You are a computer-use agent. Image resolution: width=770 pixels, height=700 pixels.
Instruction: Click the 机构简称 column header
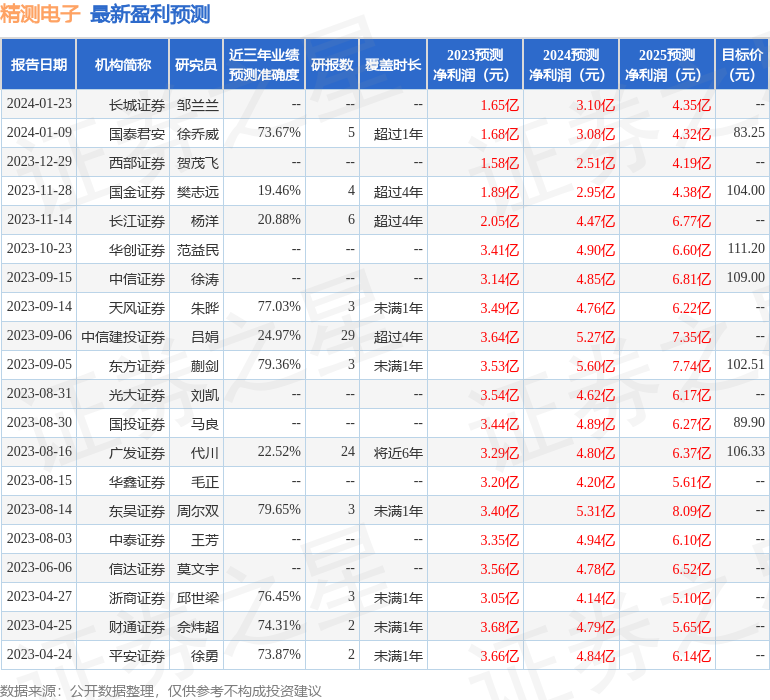(123, 64)
